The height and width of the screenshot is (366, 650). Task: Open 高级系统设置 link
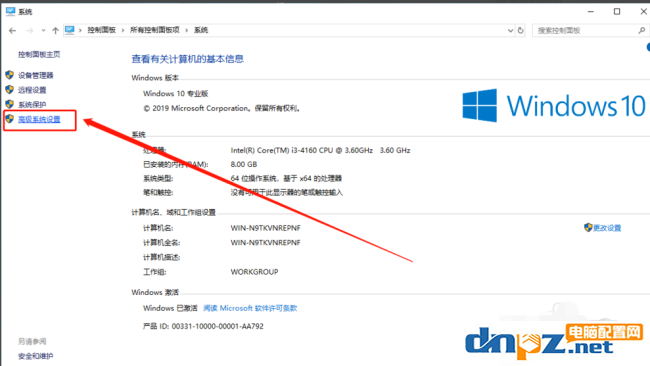pyautogui.click(x=39, y=119)
